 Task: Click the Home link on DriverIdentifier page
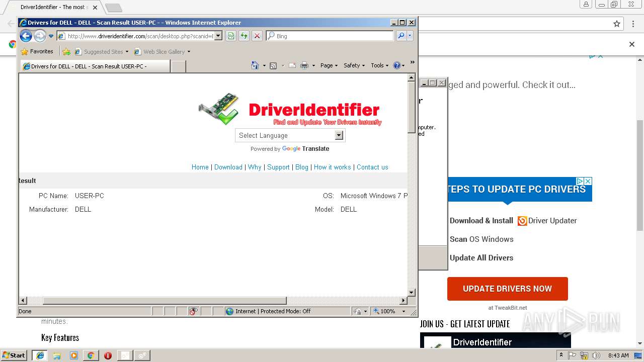(200, 167)
